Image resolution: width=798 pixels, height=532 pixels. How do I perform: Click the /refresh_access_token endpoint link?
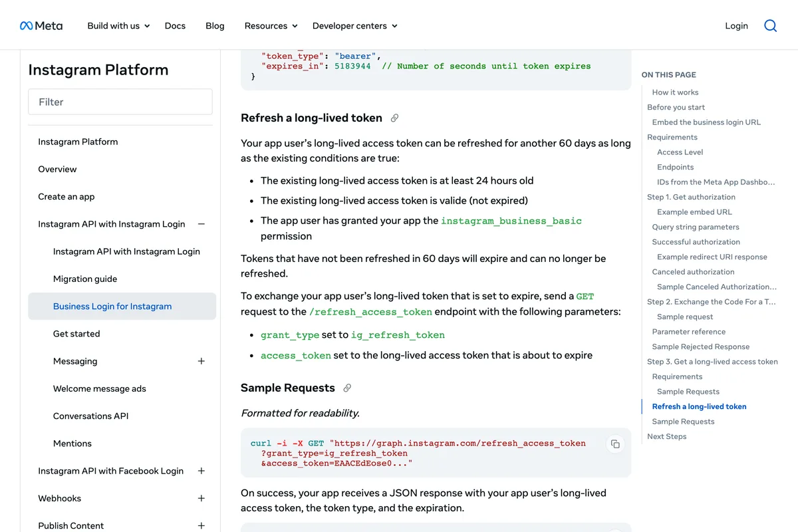(370, 312)
